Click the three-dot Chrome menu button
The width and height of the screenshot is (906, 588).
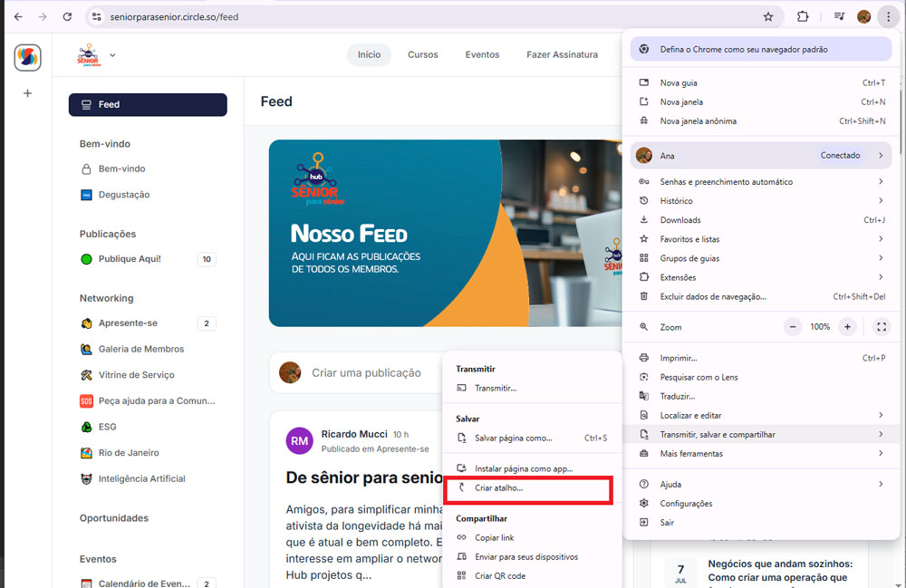pyautogui.click(x=888, y=16)
